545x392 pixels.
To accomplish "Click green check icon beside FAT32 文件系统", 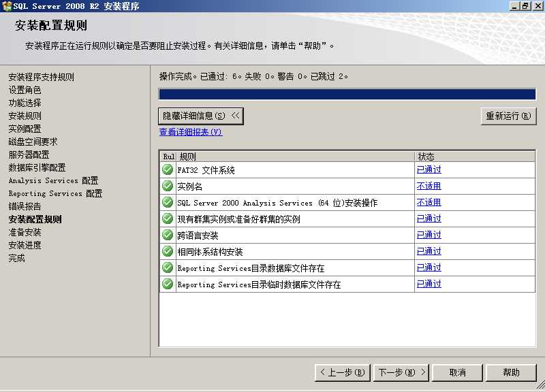I will 168,169.
